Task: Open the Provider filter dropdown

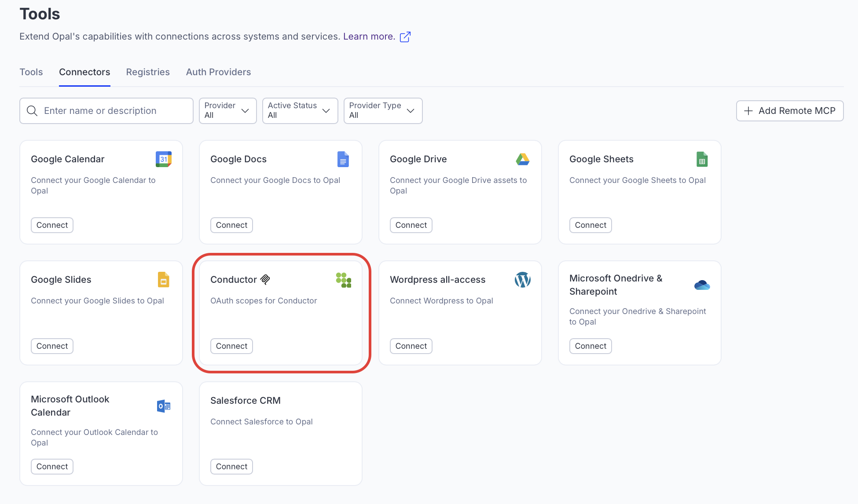Action: click(227, 111)
